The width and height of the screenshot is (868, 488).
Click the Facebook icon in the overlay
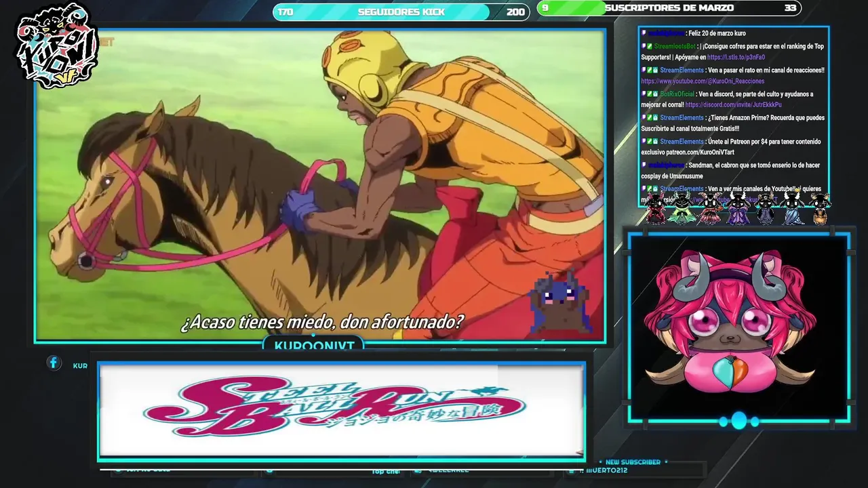[54, 363]
